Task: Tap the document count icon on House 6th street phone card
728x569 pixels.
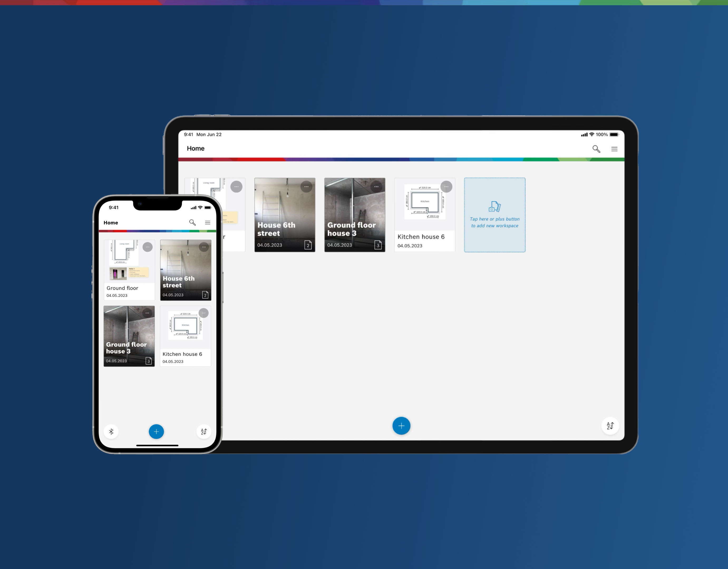Action: point(205,295)
